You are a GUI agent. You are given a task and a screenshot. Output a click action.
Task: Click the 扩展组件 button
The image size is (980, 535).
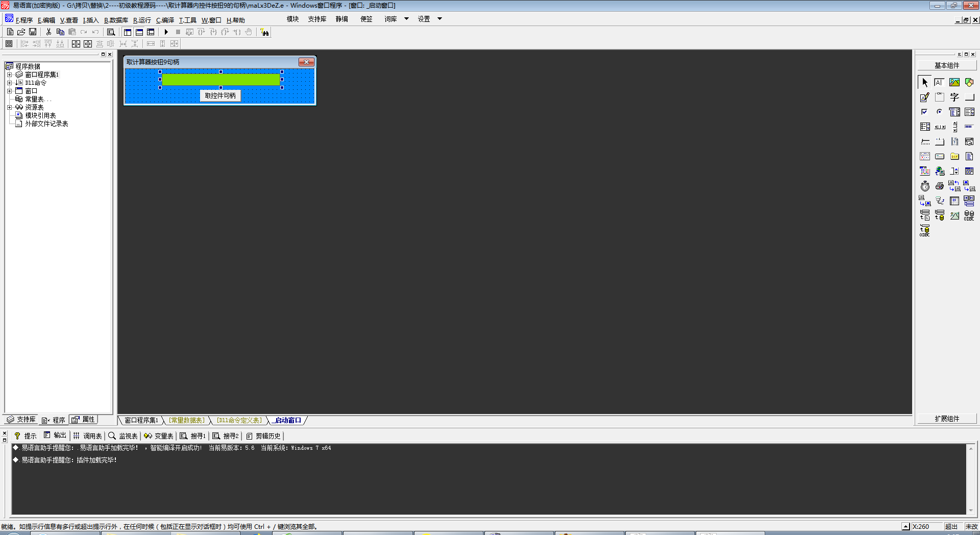click(947, 419)
